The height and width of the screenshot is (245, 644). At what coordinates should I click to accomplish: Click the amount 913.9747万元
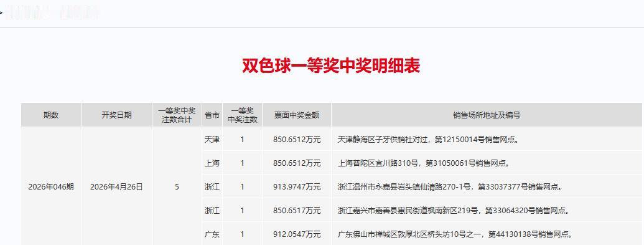coord(297,187)
